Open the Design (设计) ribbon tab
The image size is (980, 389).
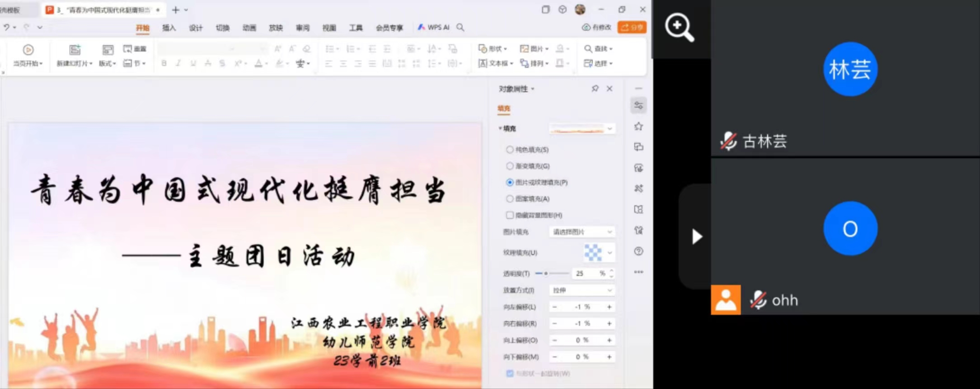[195, 28]
